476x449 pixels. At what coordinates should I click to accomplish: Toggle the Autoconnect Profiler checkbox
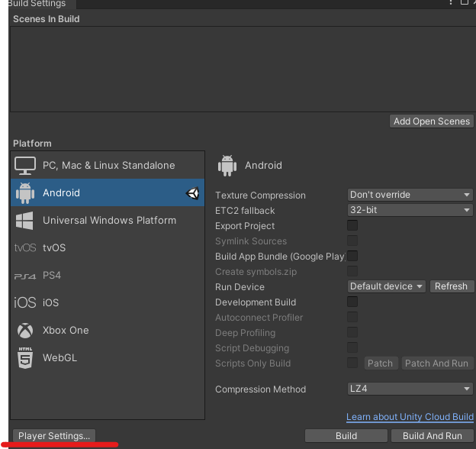click(x=352, y=317)
